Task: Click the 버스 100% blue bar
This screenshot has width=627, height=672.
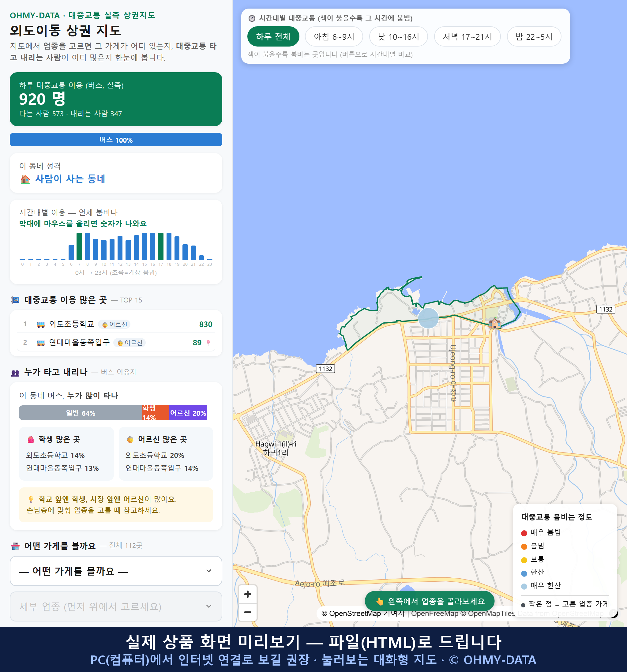Action: (x=116, y=140)
